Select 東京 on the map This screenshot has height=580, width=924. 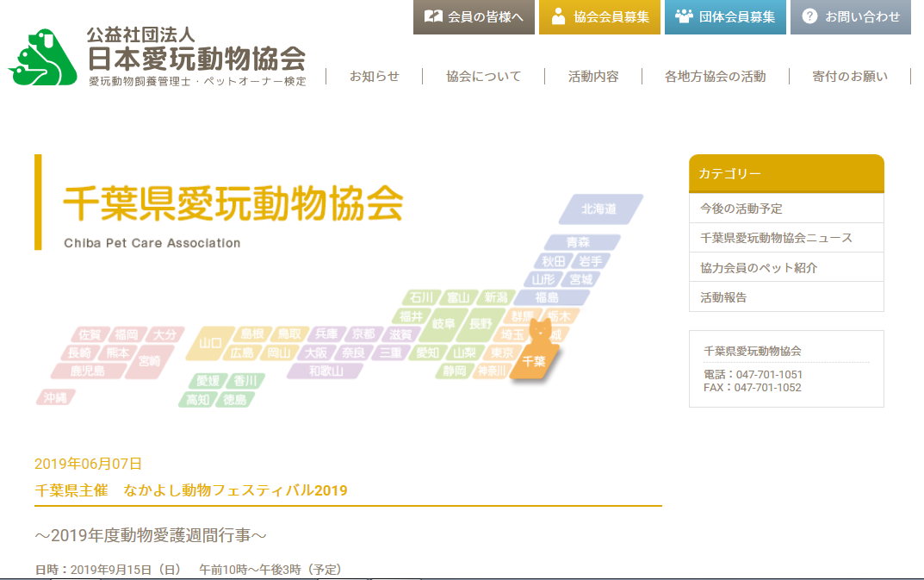click(x=502, y=352)
